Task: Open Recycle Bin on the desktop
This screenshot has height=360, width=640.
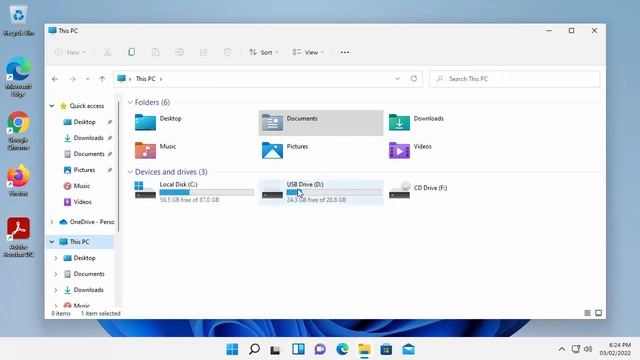Action: pyautogui.click(x=18, y=20)
